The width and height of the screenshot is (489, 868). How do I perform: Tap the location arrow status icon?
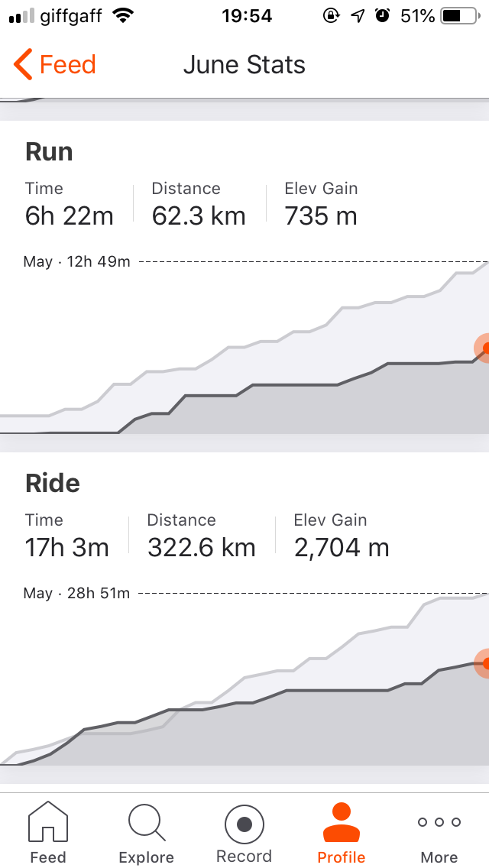pyautogui.click(x=358, y=16)
